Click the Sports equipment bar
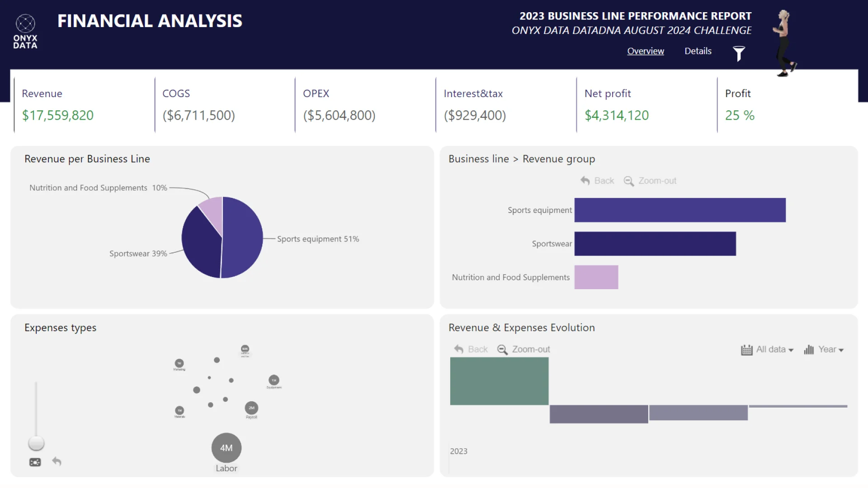868x488 pixels. 680,210
